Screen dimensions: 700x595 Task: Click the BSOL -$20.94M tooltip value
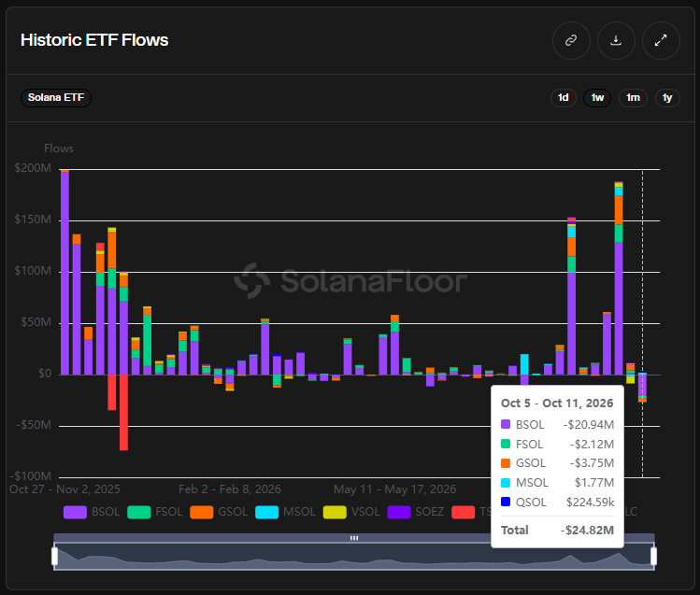click(589, 425)
